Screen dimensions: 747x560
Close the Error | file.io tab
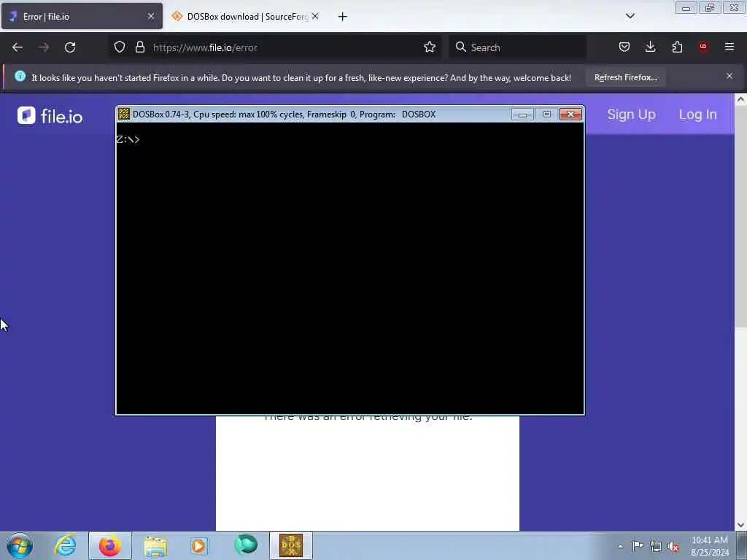151,16
